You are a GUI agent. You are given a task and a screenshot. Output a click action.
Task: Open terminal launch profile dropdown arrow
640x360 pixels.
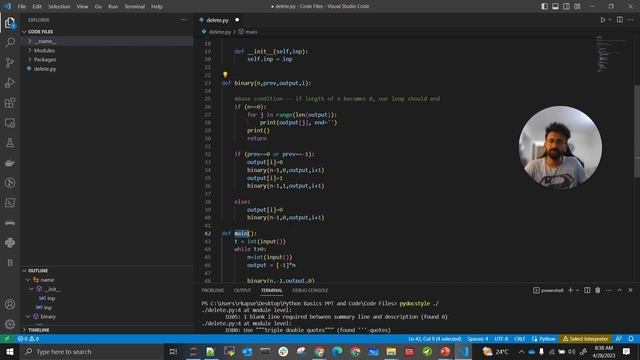pos(577,290)
